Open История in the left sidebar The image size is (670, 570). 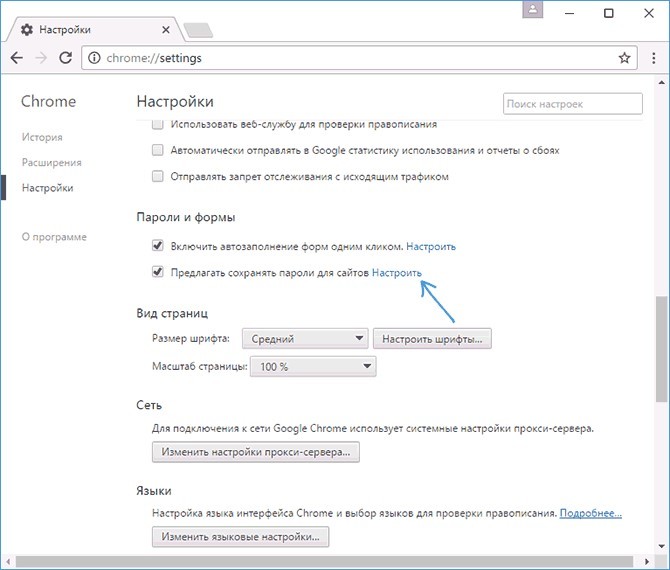(x=42, y=137)
